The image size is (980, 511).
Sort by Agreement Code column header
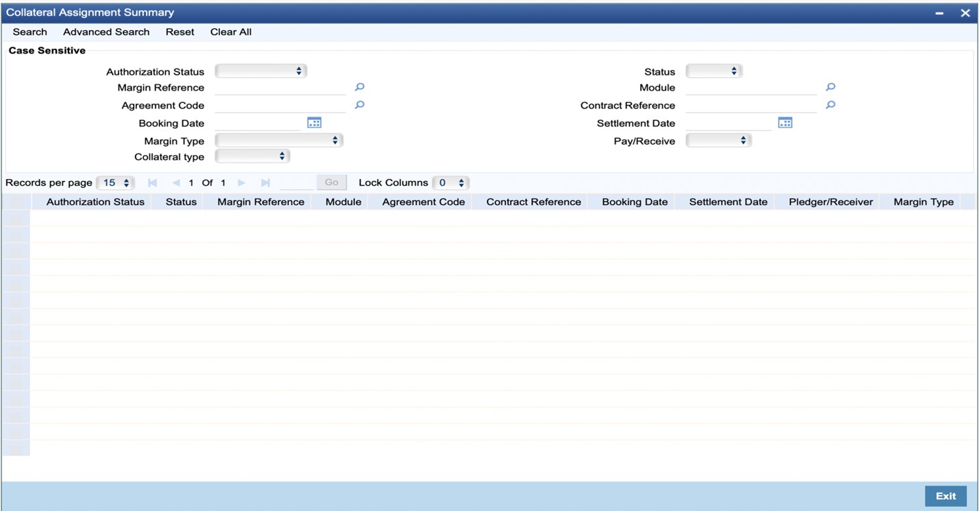coord(424,202)
